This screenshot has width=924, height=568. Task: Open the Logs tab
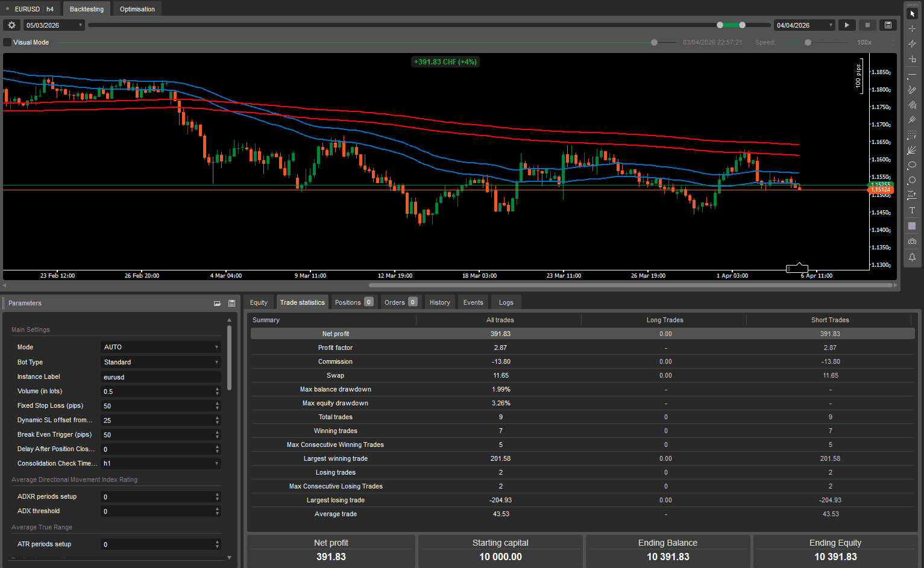pos(506,302)
